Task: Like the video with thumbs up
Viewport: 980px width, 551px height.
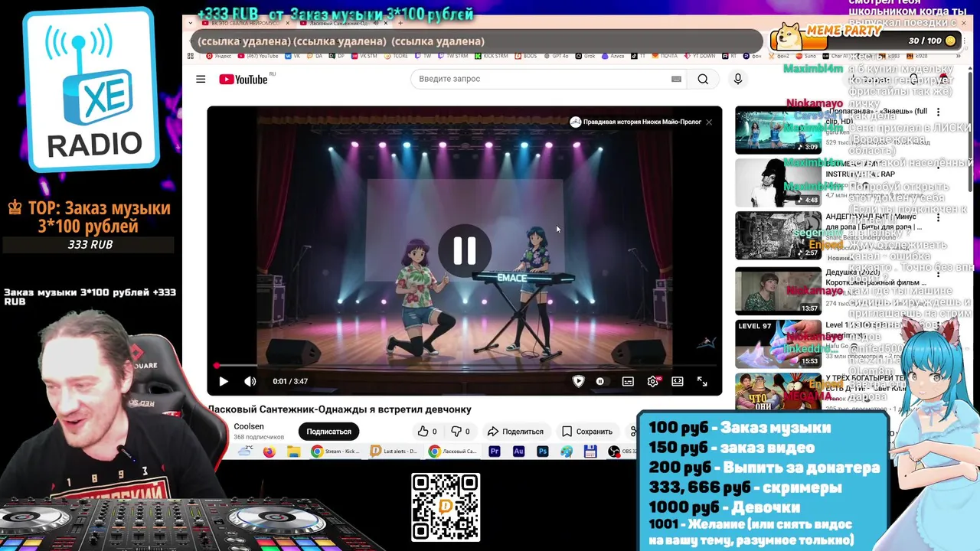Action: coord(426,431)
